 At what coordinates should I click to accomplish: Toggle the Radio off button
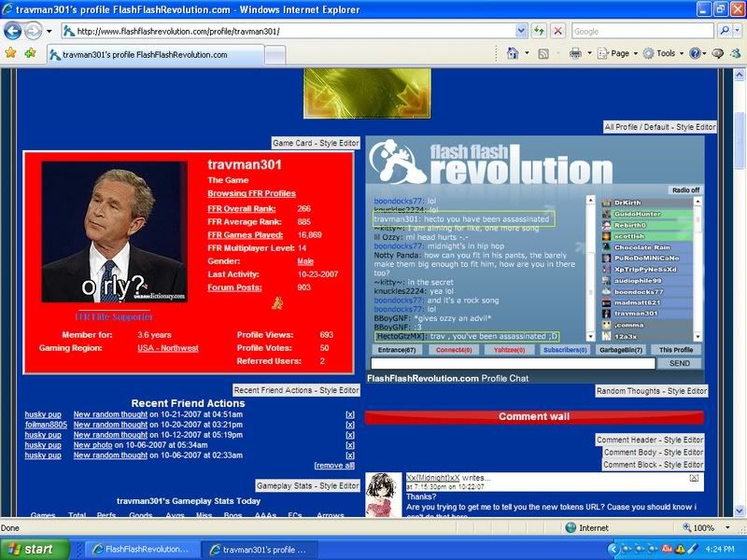(684, 190)
